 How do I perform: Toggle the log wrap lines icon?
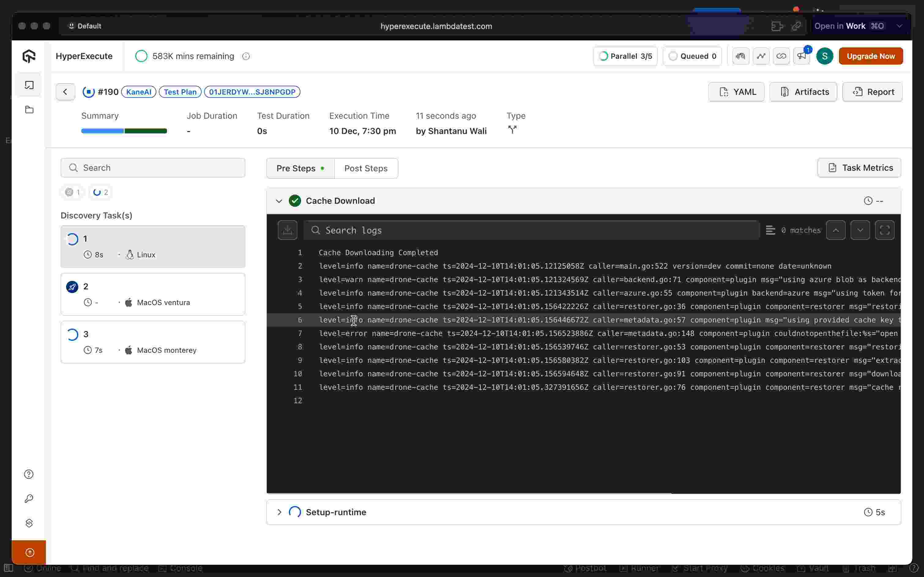[x=770, y=230]
